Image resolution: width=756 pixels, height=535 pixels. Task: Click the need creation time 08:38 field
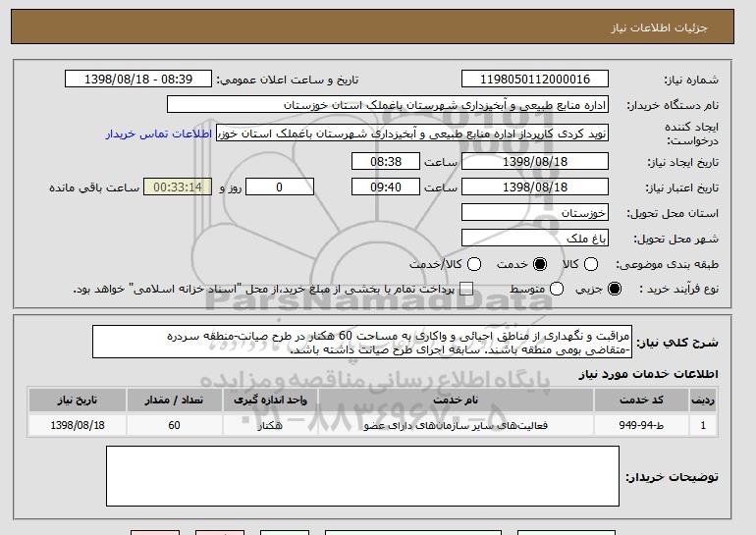point(386,161)
